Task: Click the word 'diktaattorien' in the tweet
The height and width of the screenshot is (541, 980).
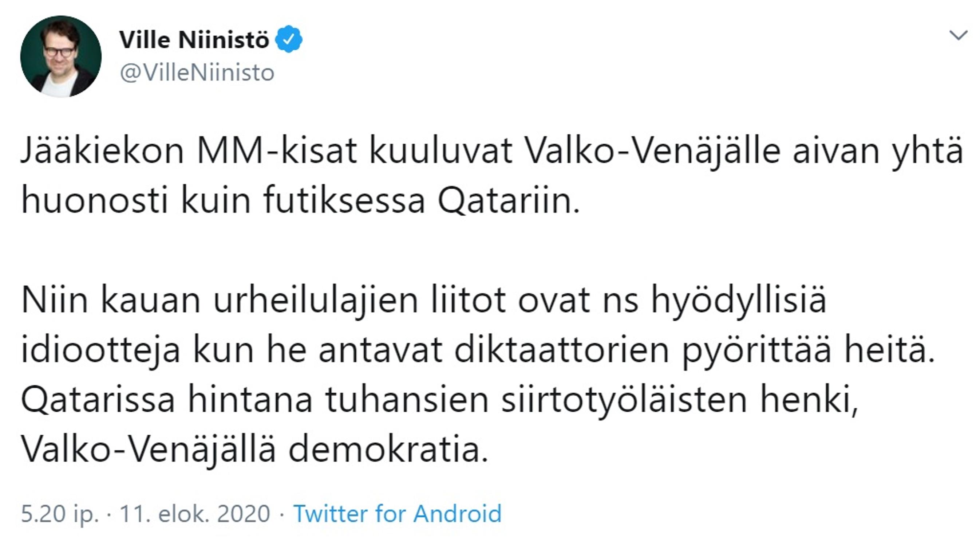Action: [x=561, y=350]
